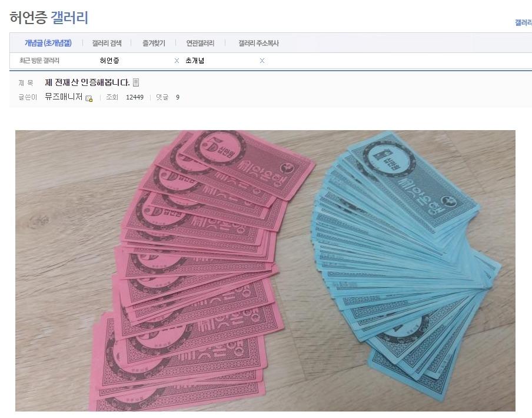Open the 허언증 갤러리 header title
Screen dimensions: 532x418
[x=49, y=18]
